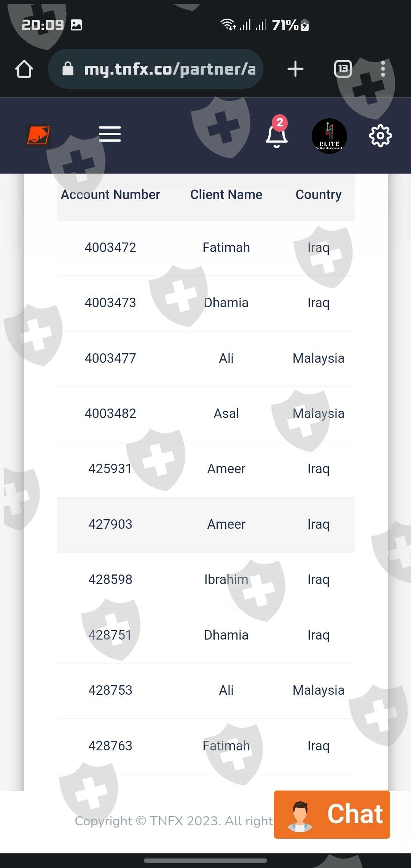Sort by Account Number column header
411x868 pixels.
[110, 195]
